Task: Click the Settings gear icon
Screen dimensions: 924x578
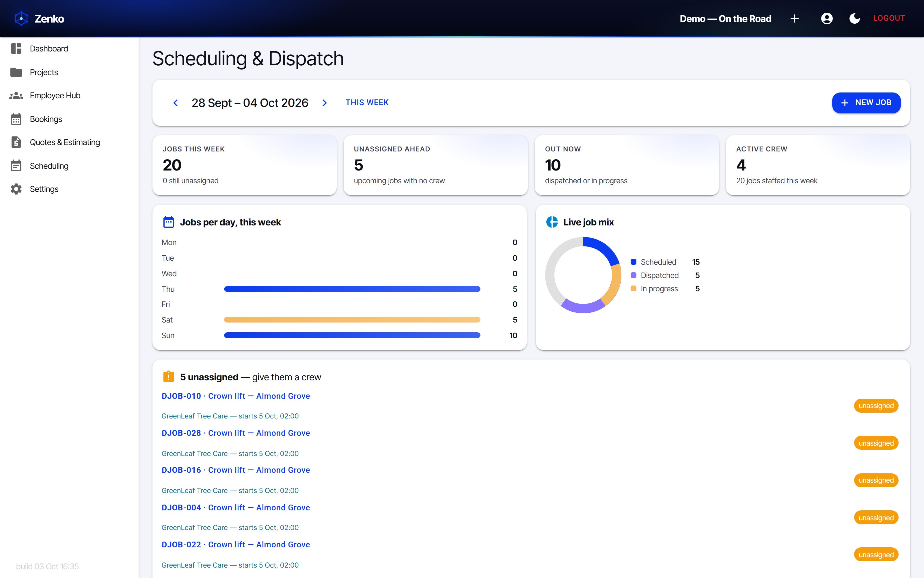Action: (16, 189)
